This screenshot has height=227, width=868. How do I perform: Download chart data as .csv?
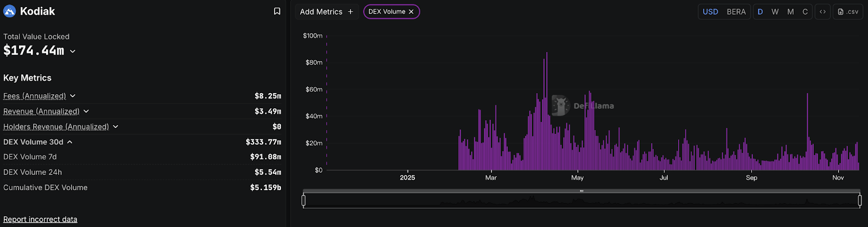848,12
